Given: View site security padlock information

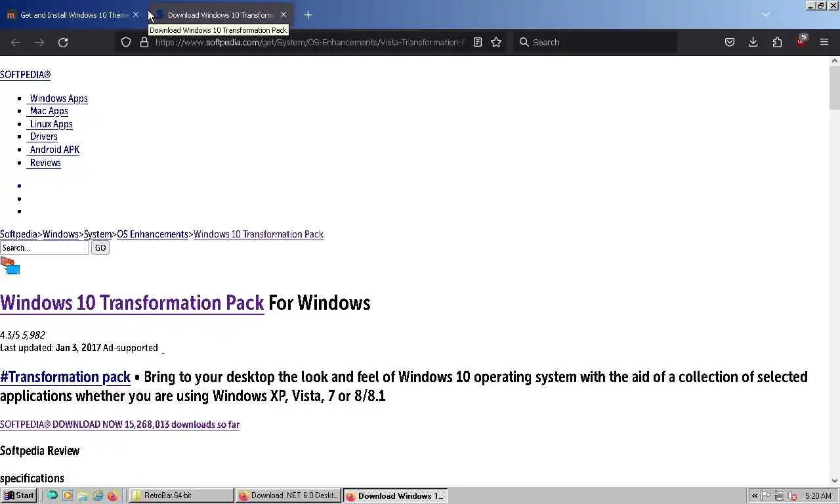Looking at the screenshot, I should pos(144,42).
